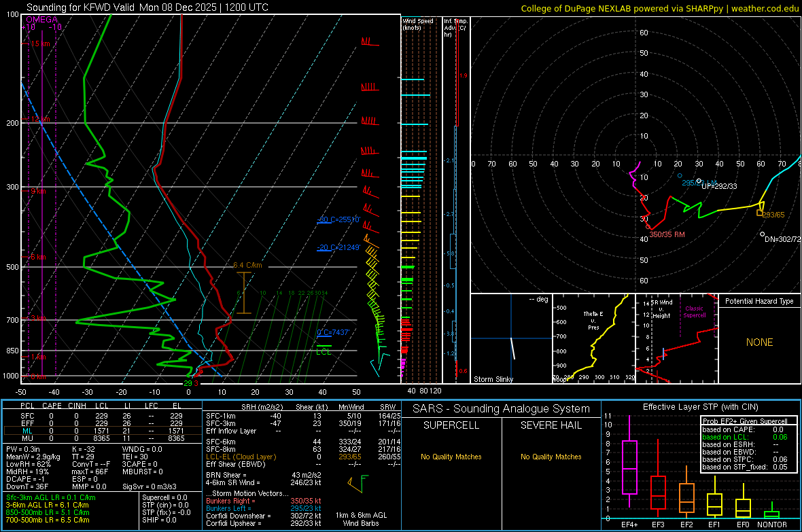This screenshot has height=532, width=802.
Task: Click the BRN Shear = 43 m2/s2 value
Action: click(264, 475)
